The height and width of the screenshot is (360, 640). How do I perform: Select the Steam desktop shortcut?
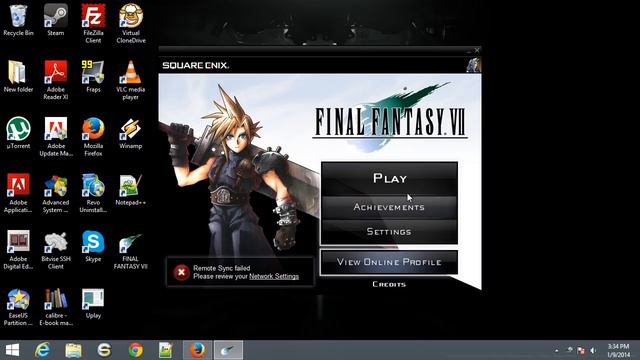tap(56, 20)
